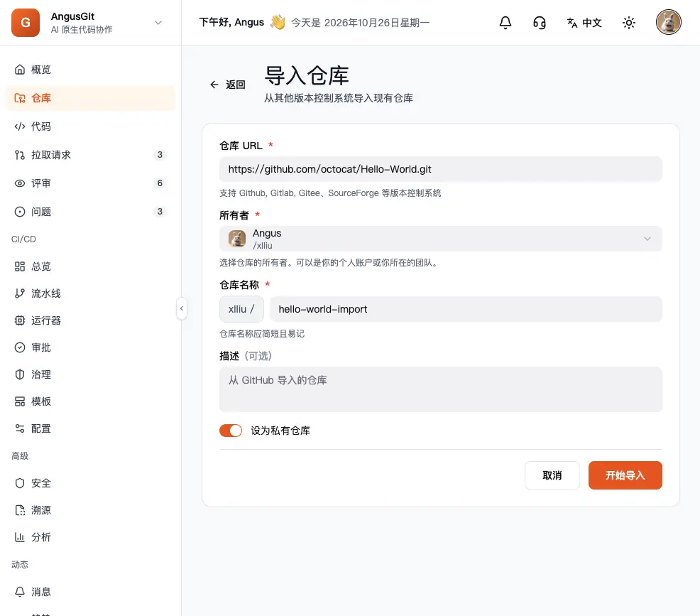Image resolution: width=700 pixels, height=616 pixels.
Task: Open 溯源 provenance page
Action: (91, 510)
